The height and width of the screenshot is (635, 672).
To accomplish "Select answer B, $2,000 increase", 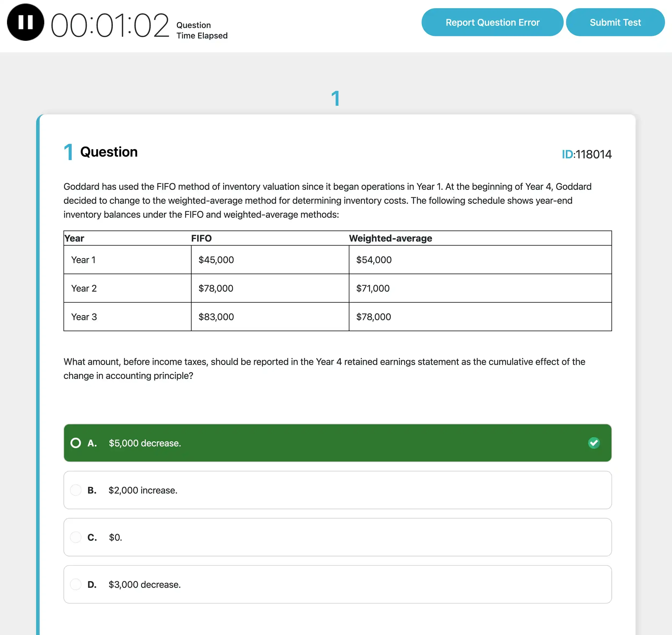I will pyautogui.click(x=142, y=490).
